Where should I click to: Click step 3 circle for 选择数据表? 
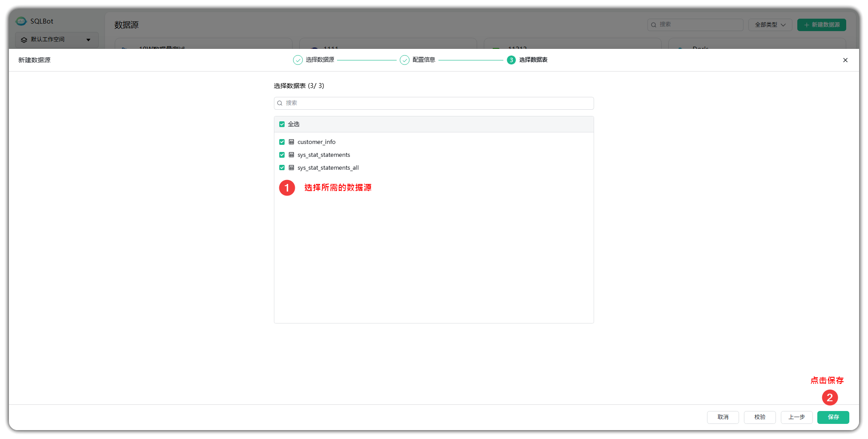(x=511, y=60)
